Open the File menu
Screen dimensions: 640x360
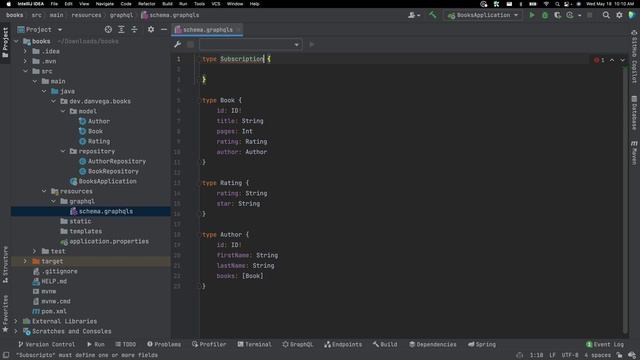[x=54, y=4]
